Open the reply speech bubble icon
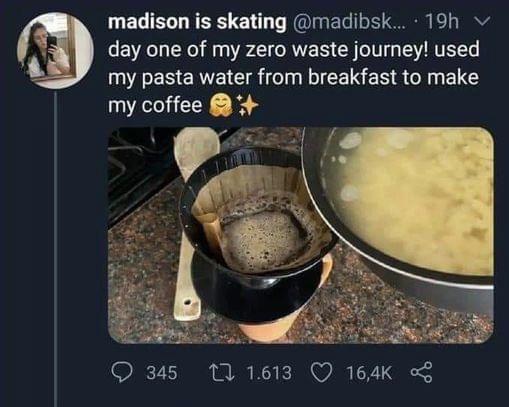The height and width of the screenshot is (407, 509). pos(121,372)
